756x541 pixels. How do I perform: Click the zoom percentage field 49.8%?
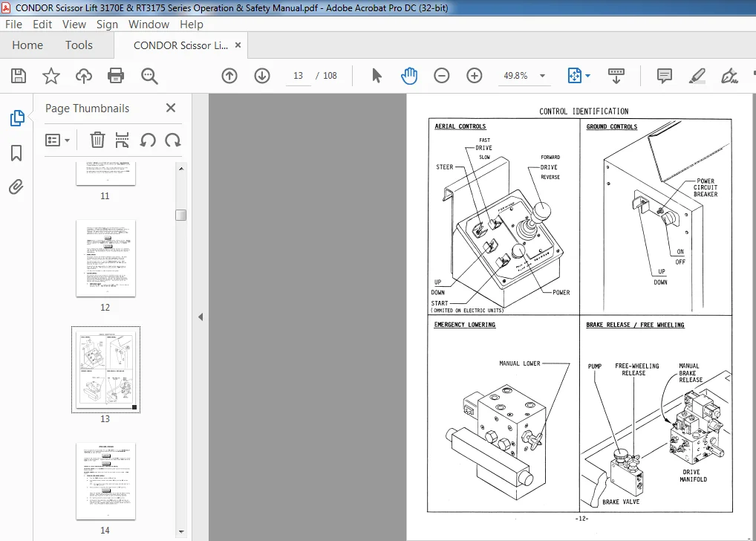point(515,76)
